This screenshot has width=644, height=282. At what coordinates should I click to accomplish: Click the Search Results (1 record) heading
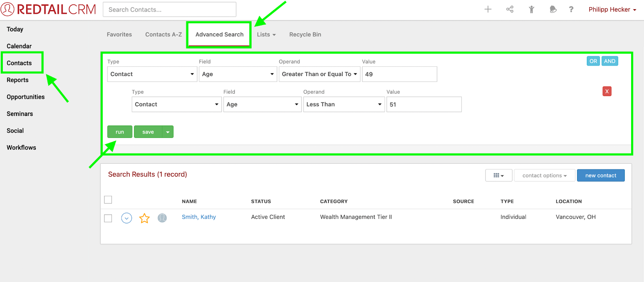(148, 175)
